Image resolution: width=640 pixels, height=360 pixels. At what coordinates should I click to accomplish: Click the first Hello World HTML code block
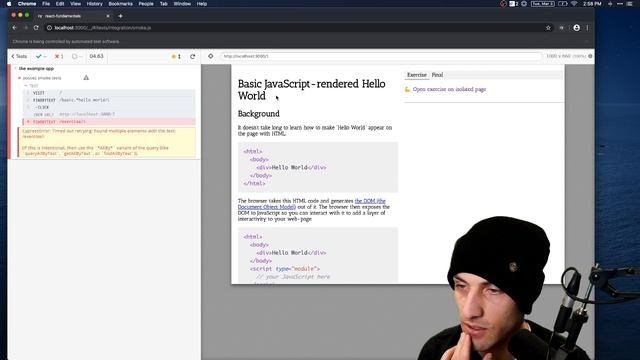coord(318,167)
